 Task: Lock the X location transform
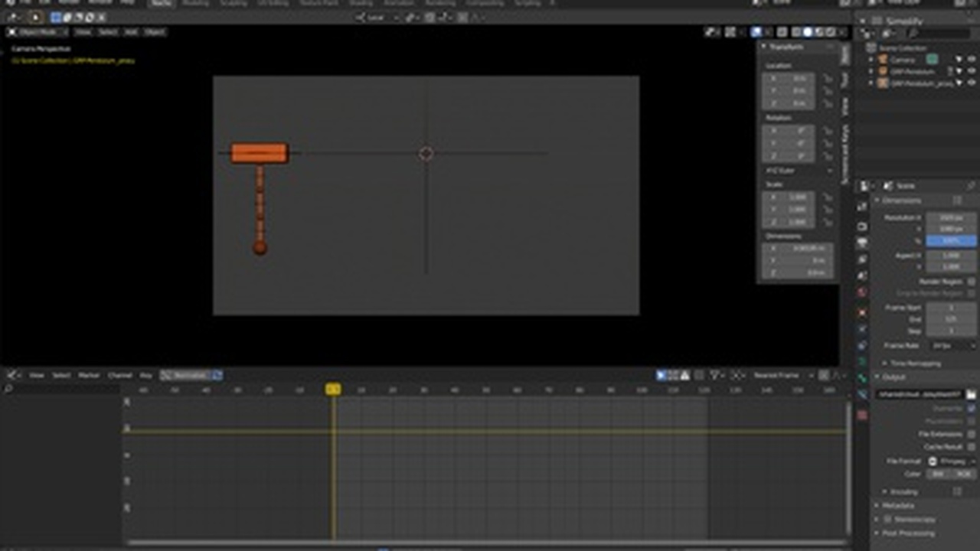(828, 78)
